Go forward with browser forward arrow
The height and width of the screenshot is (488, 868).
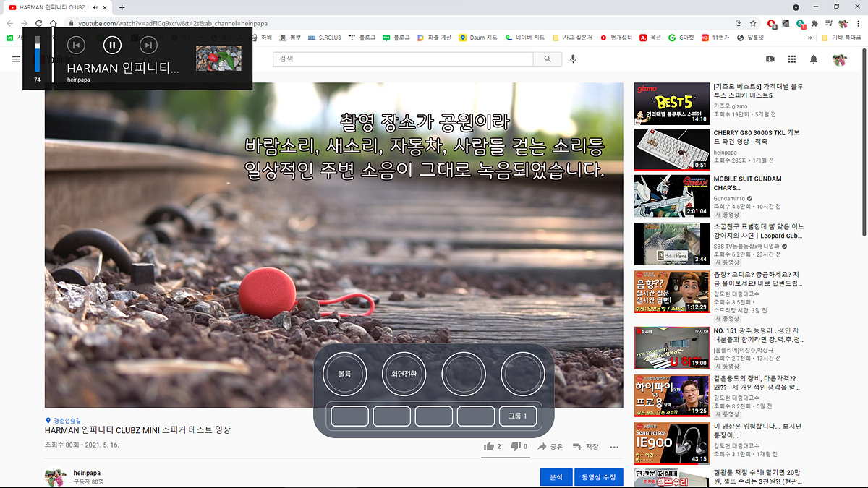pos(24,23)
